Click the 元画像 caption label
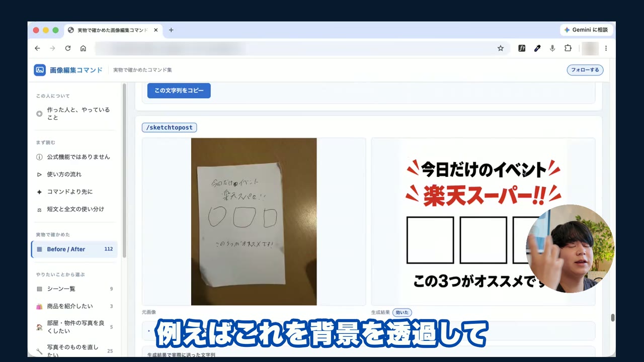The width and height of the screenshot is (644, 362). click(x=149, y=312)
